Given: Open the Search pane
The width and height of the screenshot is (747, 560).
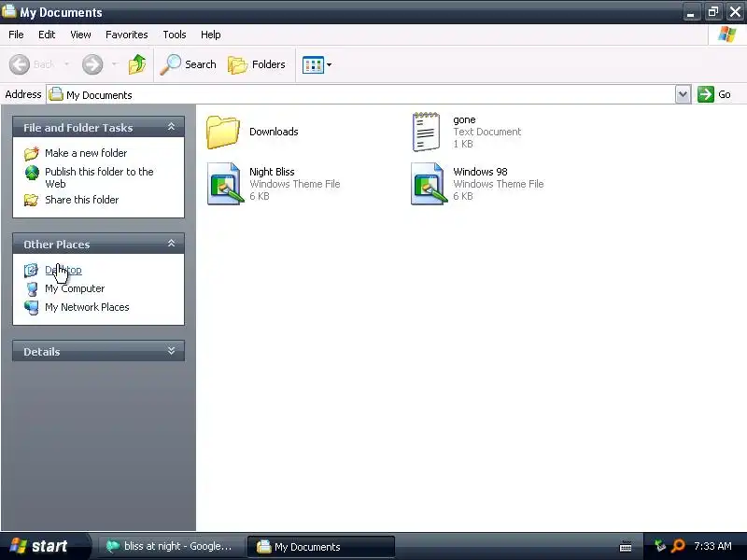Looking at the screenshot, I should coord(189,64).
